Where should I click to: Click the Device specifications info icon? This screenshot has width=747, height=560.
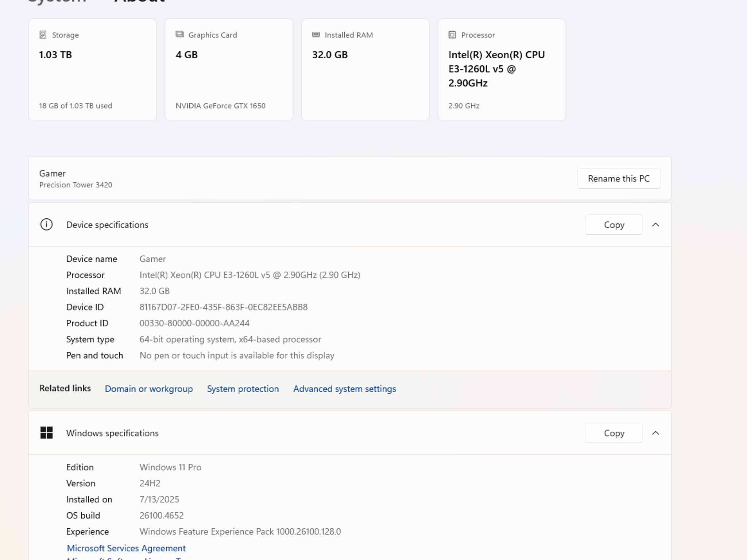(x=46, y=225)
